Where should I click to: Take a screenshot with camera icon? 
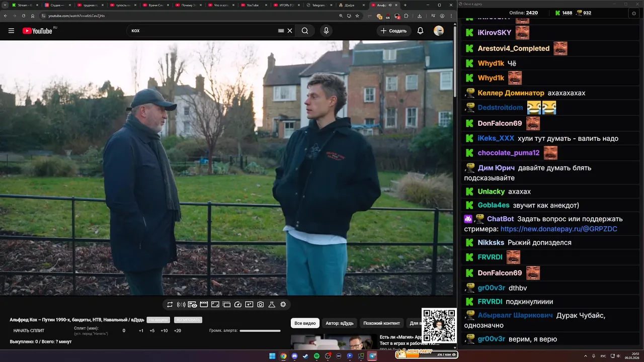point(260,305)
